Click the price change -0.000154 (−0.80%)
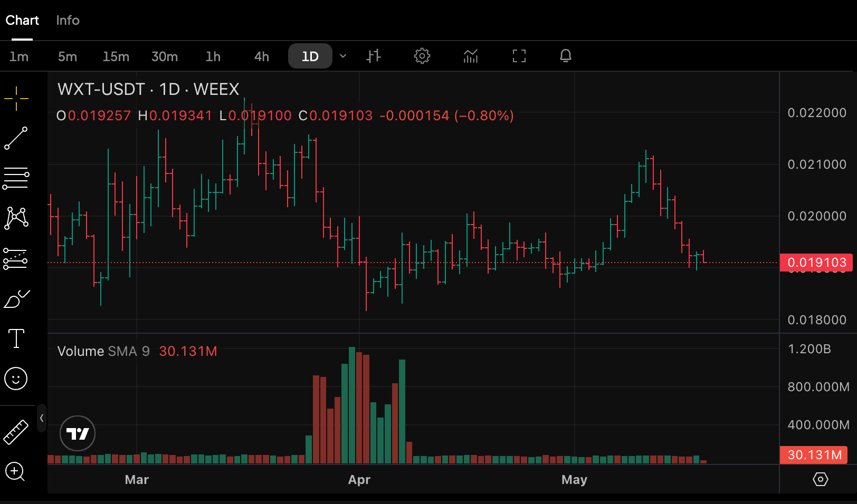 447,115
